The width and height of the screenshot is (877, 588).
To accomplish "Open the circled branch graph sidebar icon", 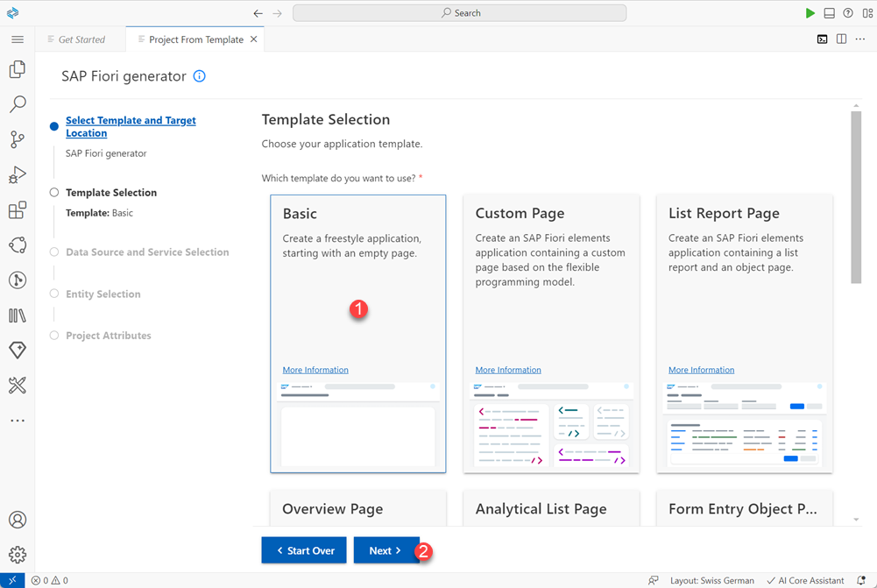I will (18, 280).
